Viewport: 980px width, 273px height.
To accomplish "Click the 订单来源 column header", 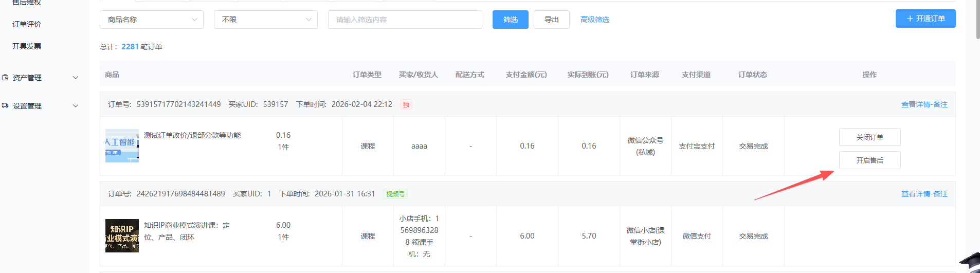I will click(645, 75).
